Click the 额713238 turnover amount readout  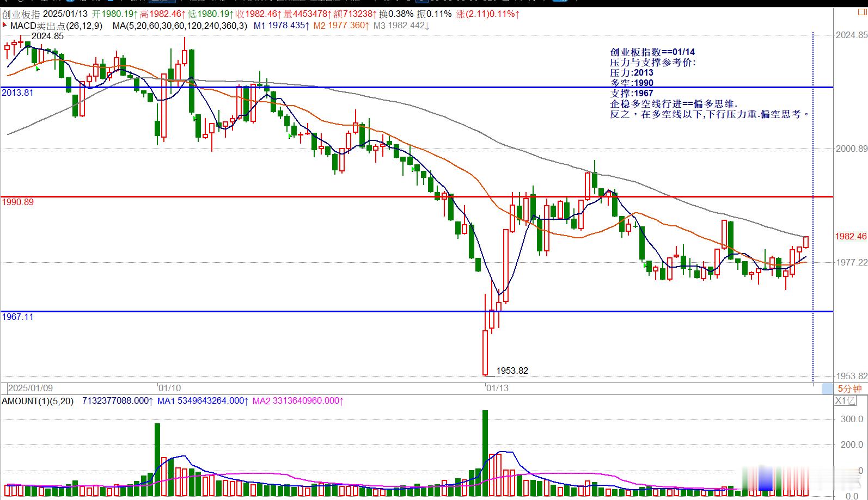pos(355,14)
